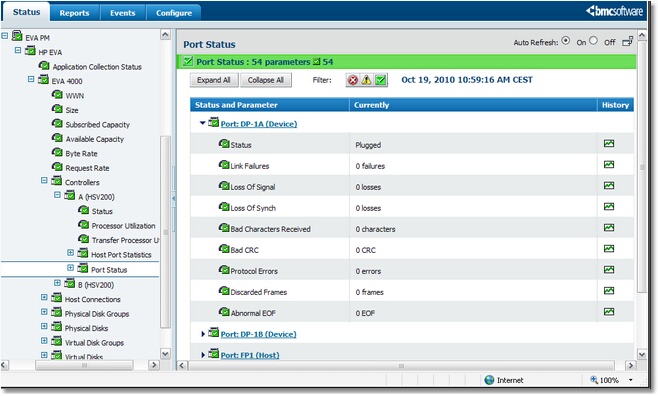Switch to the Reports tab
The image size is (658, 396).
pyautogui.click(x=74, y=13)
